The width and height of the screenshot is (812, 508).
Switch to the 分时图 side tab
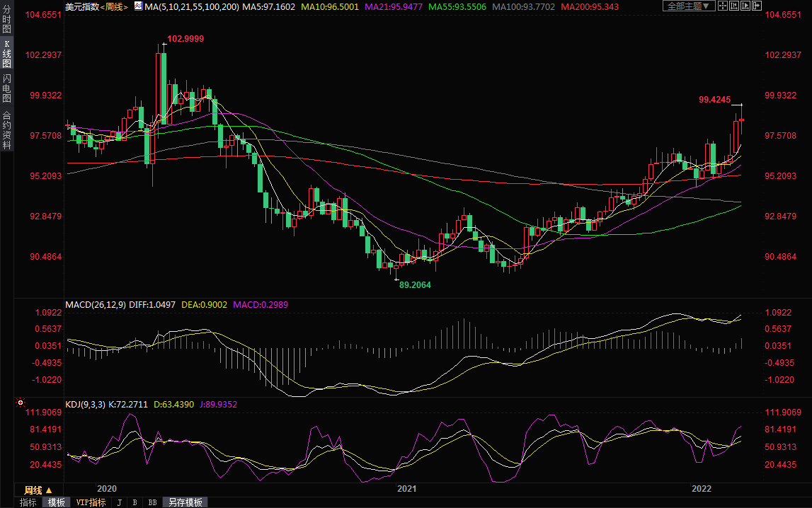tap(6, 22)
